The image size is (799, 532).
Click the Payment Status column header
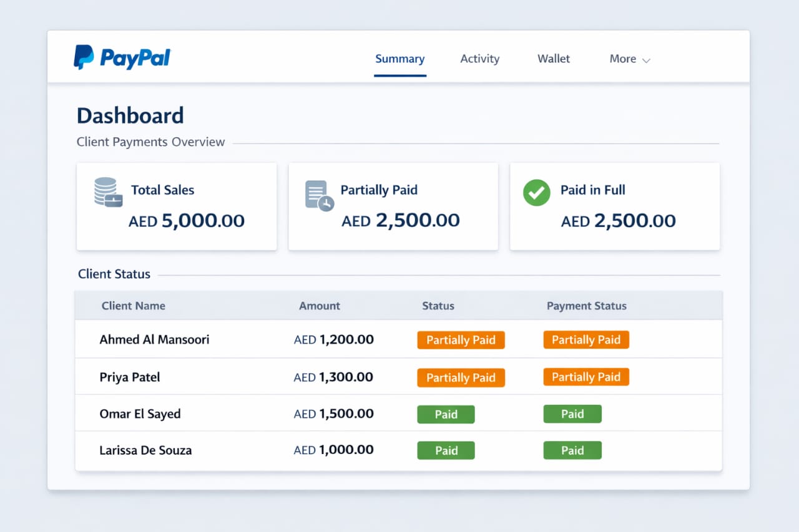(x=586, y=306)
